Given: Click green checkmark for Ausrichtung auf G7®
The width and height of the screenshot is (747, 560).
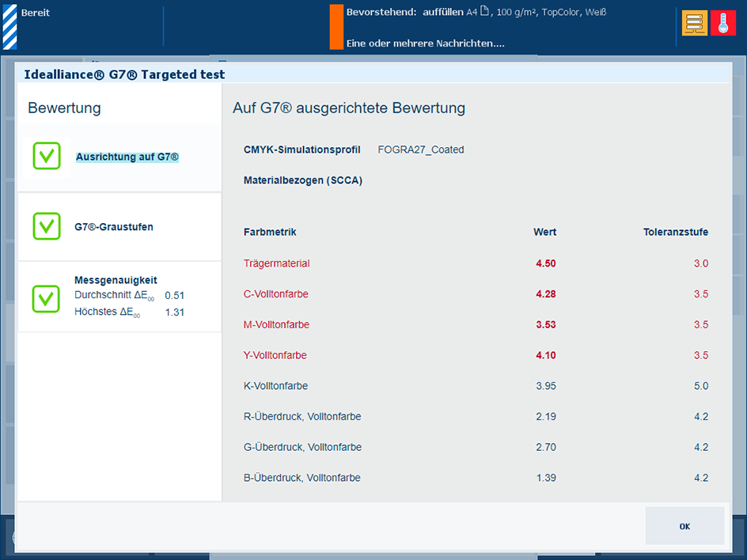Looking at the screenshot, I should tap(47, 156).
